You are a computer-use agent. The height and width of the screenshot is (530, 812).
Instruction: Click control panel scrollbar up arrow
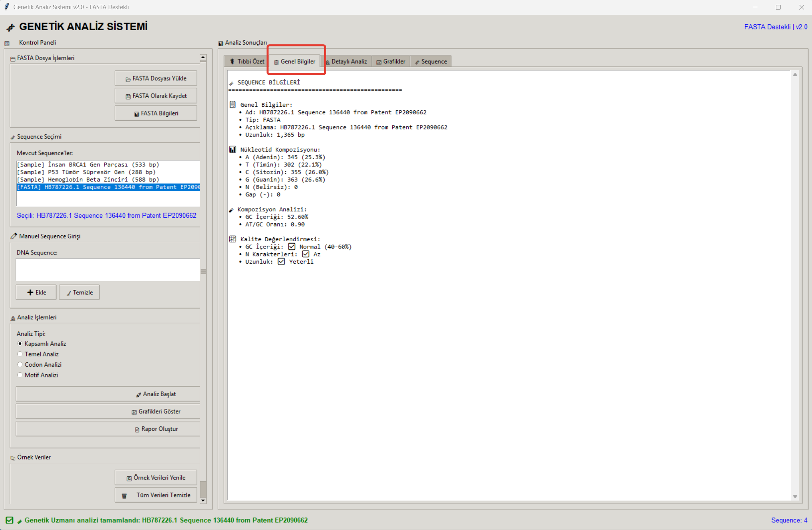coord(203,58)
